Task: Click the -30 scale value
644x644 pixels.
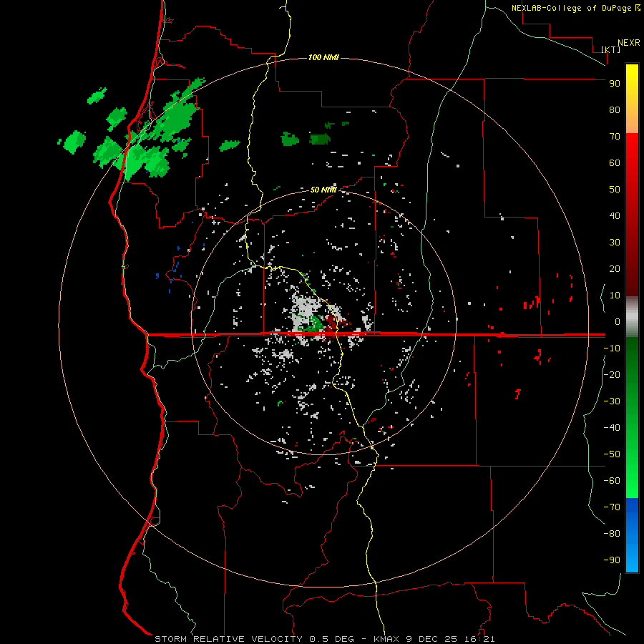Action: click(612, 401)
